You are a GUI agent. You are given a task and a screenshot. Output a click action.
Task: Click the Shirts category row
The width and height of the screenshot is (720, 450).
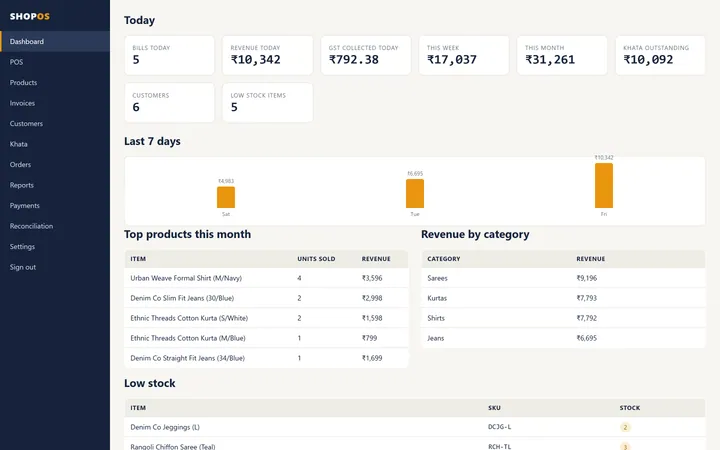[x=563, y=318]
